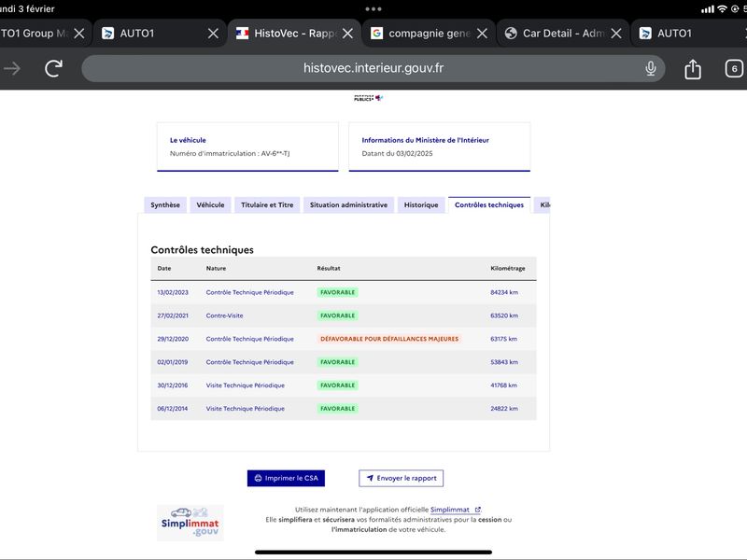Switch to the Car Detail - Adm tab
This screenshot has width=747, height=560.
(563, 34)
